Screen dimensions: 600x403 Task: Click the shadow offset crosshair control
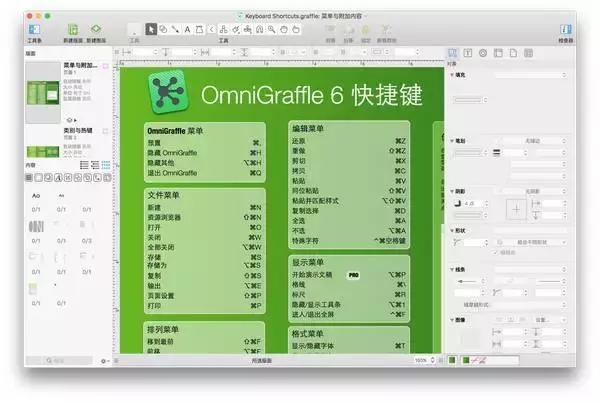pyautogui.click(x=516, y=209)
